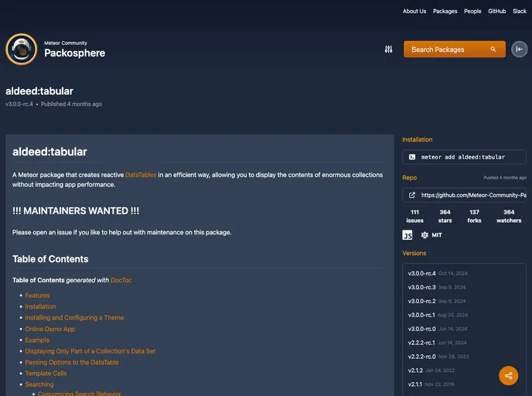The width and height of the screenshot is (532, 396).
Task: Open Customizing Search Behavior sub-link
Action: [x=80, y=393]
